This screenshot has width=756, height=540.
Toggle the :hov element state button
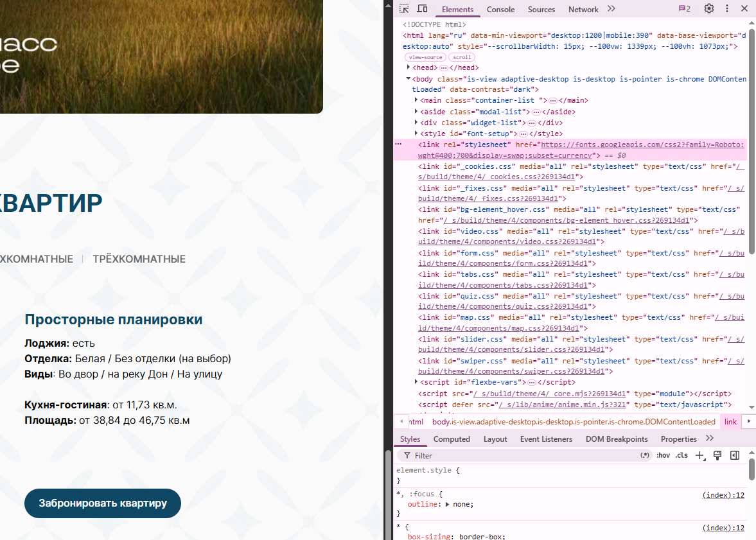(663, 455)
